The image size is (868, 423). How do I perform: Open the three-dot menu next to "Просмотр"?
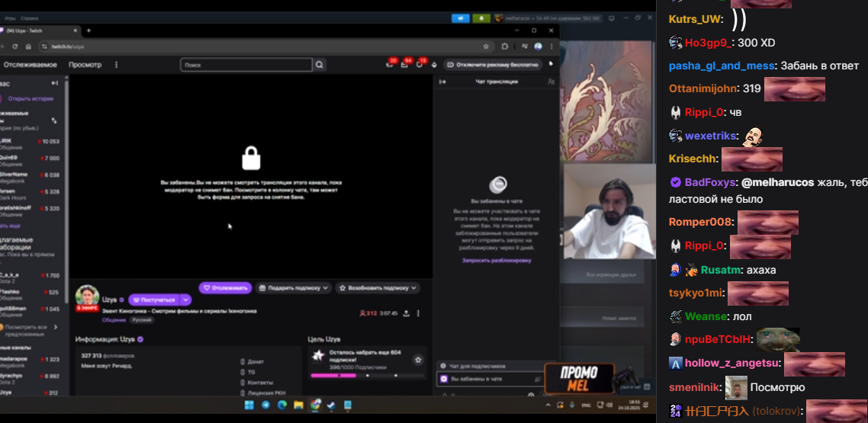point(116,65)
